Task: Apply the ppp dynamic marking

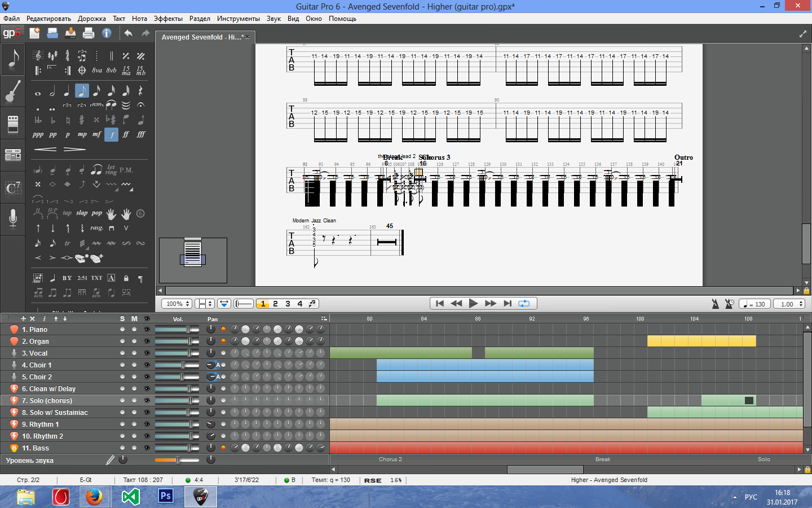Action: pyautogui.click(x=38, y=134)
